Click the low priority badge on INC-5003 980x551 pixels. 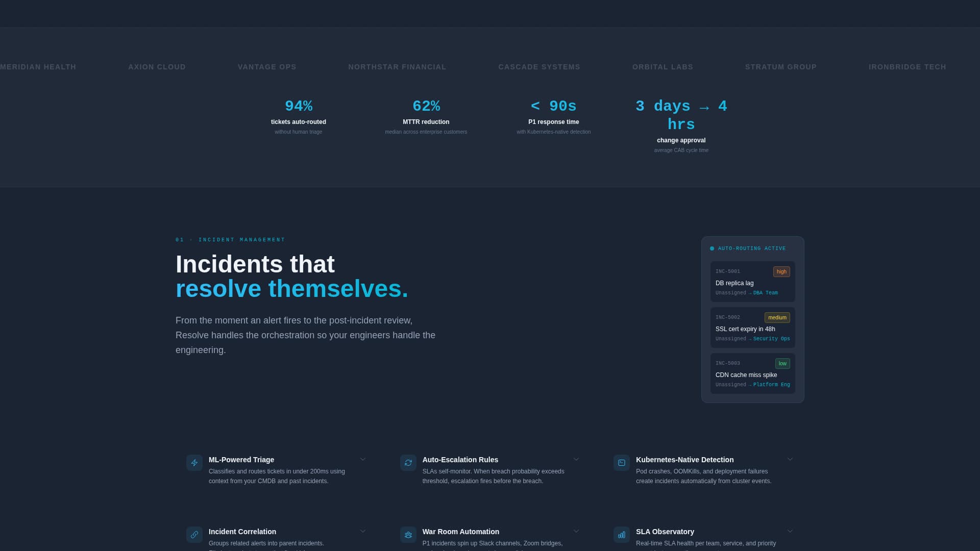[x=782, y=363]
